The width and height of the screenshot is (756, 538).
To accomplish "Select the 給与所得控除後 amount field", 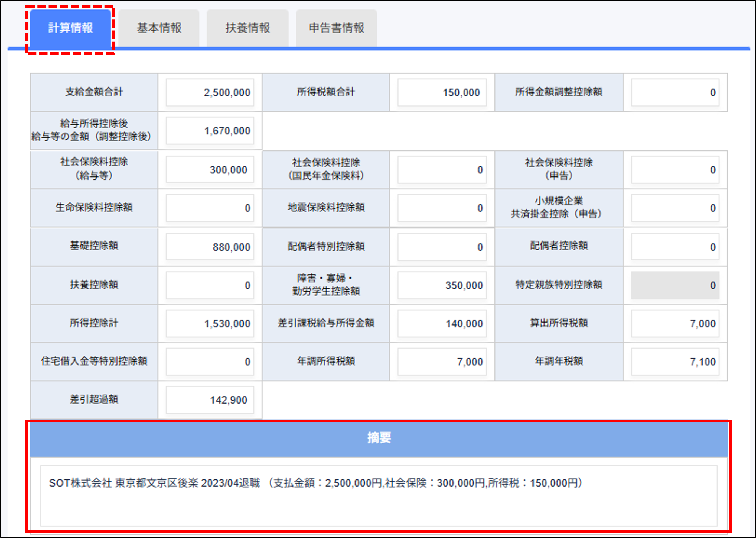I will tap(209, 131).
